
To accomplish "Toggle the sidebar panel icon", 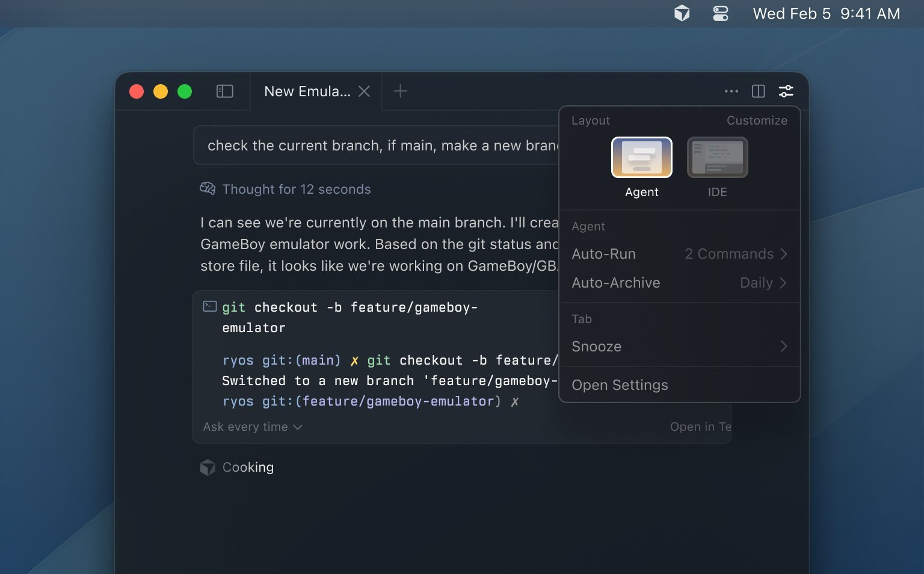I will [x=224, y=91].
